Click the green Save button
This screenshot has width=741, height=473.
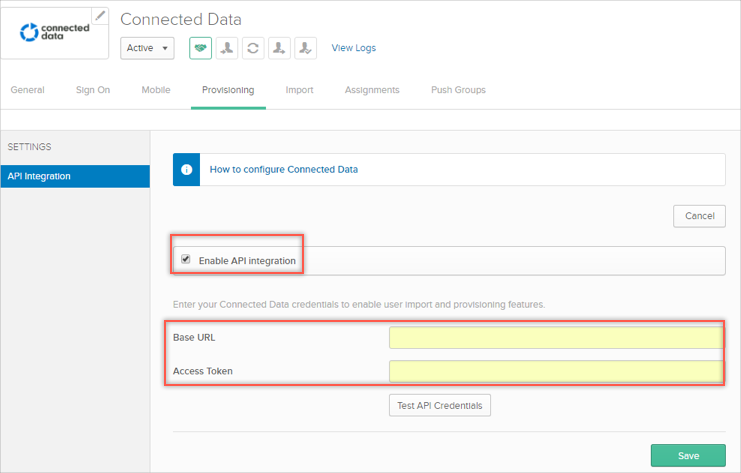click(x=688, y=456)
